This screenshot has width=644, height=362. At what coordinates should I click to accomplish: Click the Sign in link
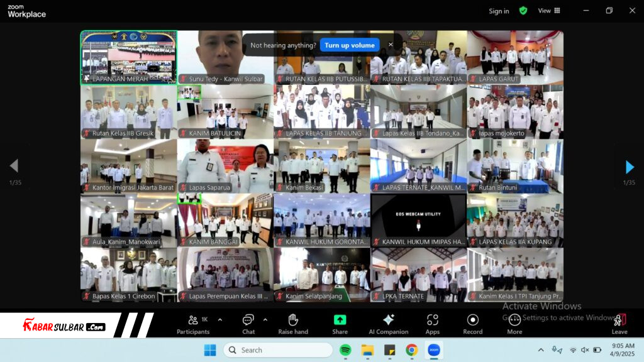click(x=499, y=11)
